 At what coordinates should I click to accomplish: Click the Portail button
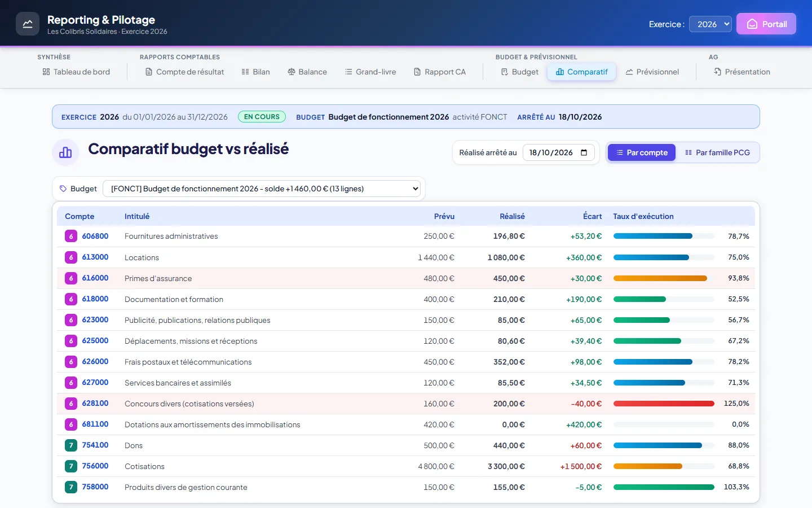click(x=766, y=24)
